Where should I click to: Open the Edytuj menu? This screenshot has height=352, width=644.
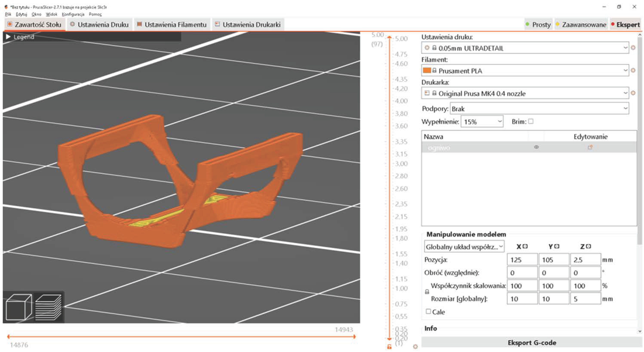pyautogui.click(x=21, y=14)
